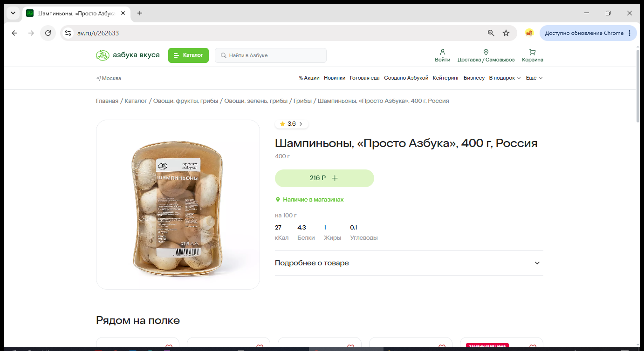
Task: Add mushrooms to cart for 216 ₽
Action: [x=324, y=178]
